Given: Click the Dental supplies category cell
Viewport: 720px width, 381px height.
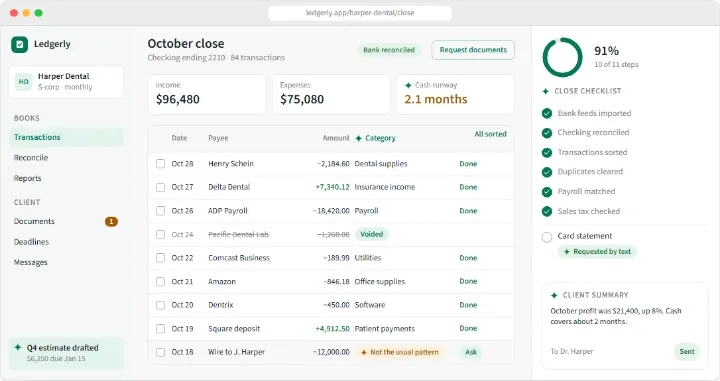Looking at the screenshot, I should click(x=381, y=164).
